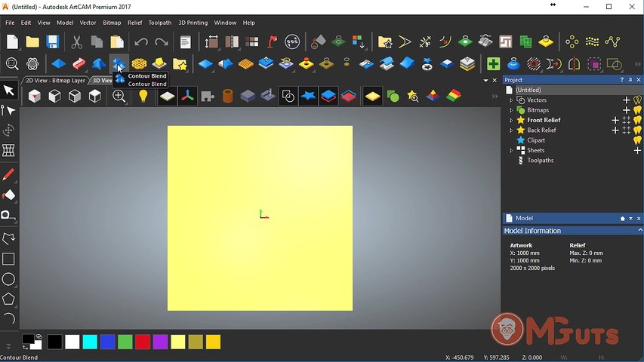Click the zoom search magnifier in second toolbar
644x362 pixels.
coord(12,63)
